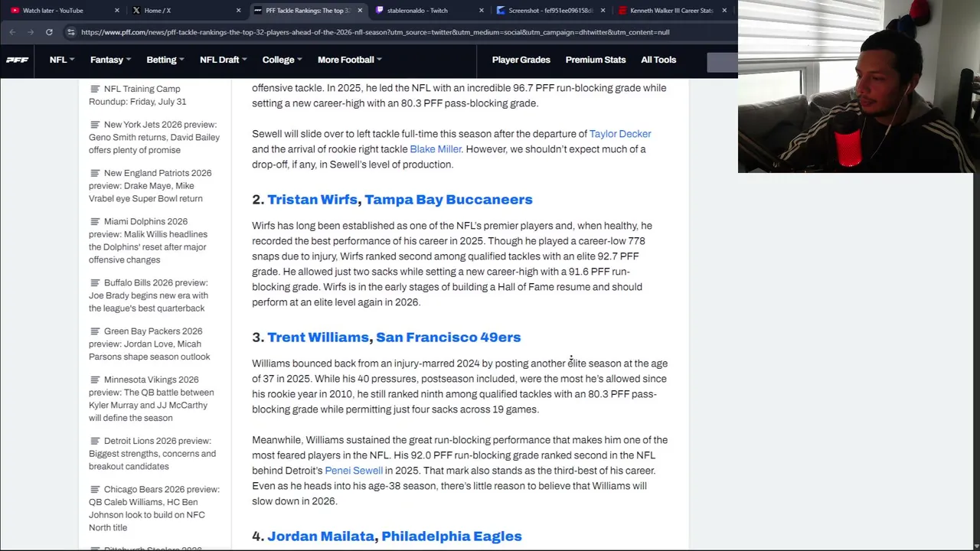This screenshot has height=551, width=980.
Task: Click the Screenshot tab favicon
Action: pos(501,11)
